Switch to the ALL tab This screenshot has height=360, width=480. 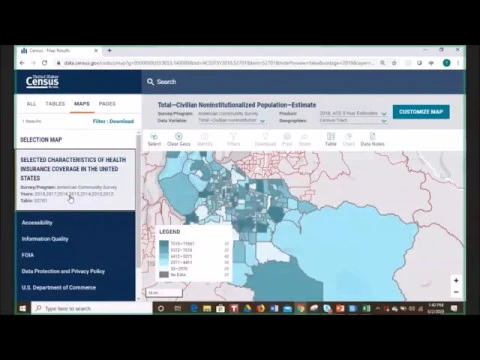[x=31, y=104]
